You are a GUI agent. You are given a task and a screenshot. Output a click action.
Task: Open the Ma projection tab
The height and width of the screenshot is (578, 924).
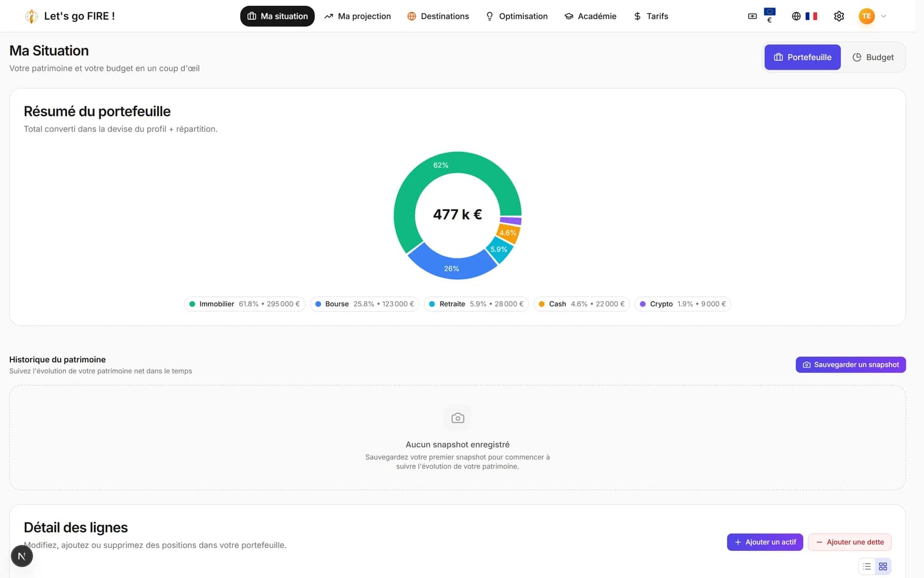pyautogui.click(x=357, y=16)
